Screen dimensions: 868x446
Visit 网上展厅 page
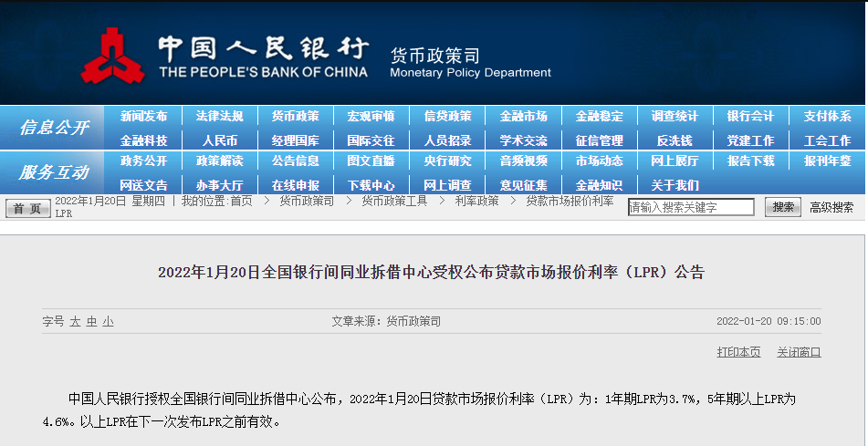coord(675,161)
